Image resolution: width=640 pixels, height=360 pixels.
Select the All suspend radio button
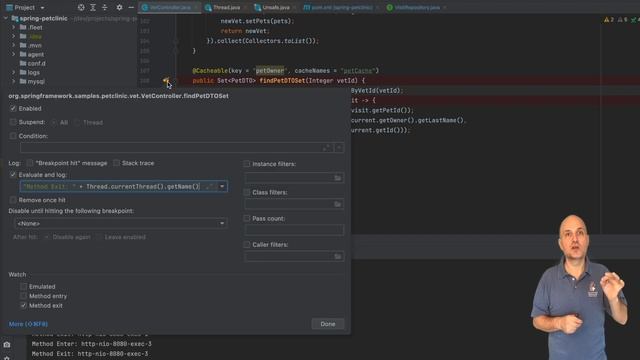point(54,122)
